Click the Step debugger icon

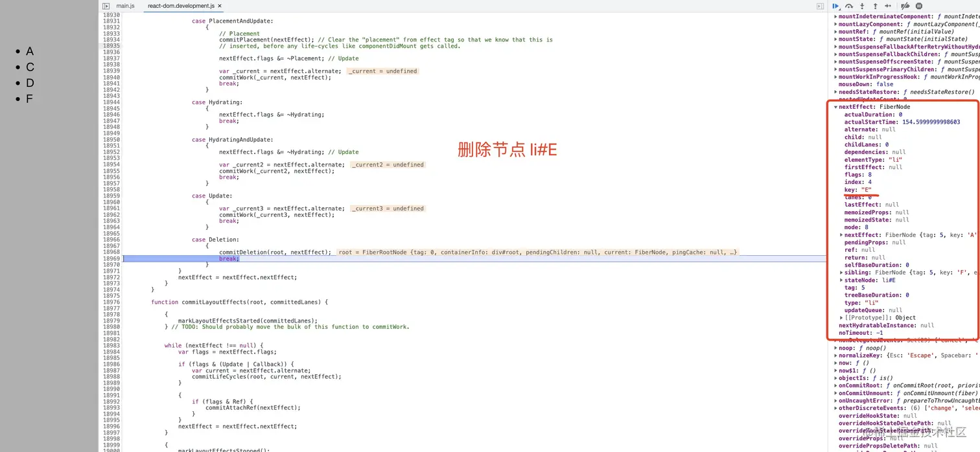point(888,6)
